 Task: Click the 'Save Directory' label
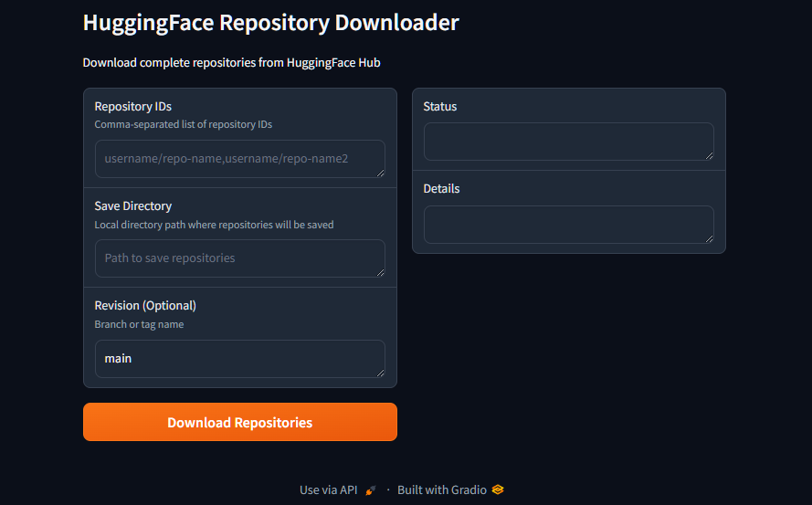tap(133, 206)
